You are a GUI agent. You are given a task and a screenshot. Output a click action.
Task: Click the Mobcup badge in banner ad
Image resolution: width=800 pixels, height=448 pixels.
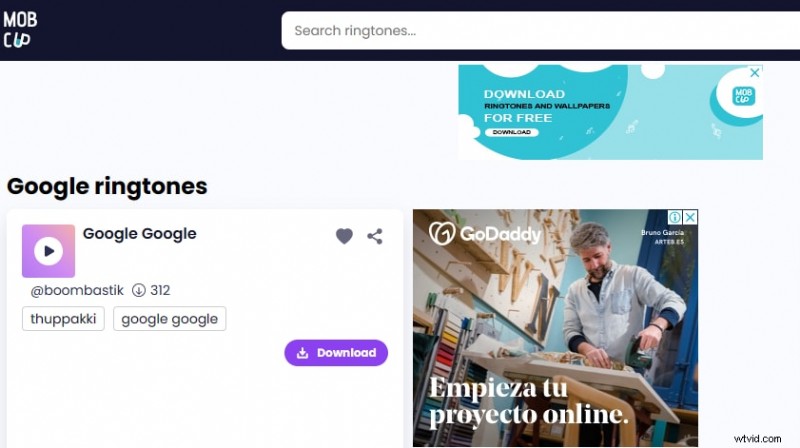(743, 96)
